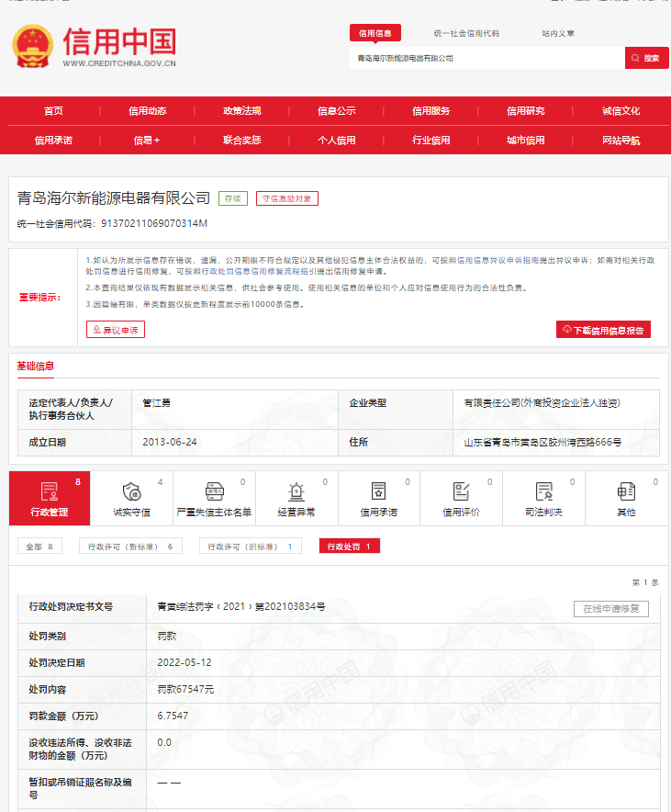Focus the company name search field

point(486,58)
